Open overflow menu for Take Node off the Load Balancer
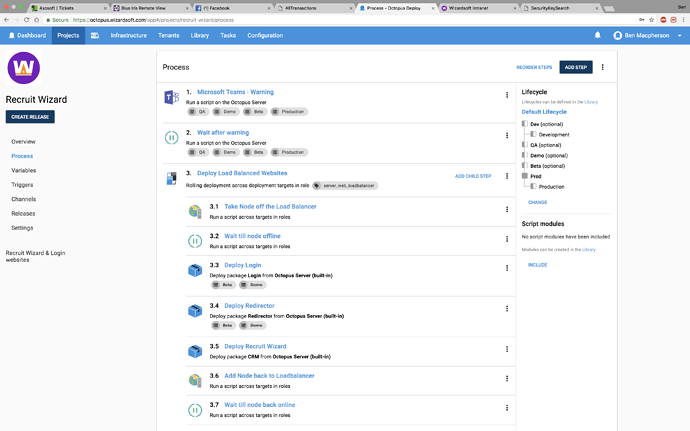The image size is (690, 431). [x=507, y=209]
